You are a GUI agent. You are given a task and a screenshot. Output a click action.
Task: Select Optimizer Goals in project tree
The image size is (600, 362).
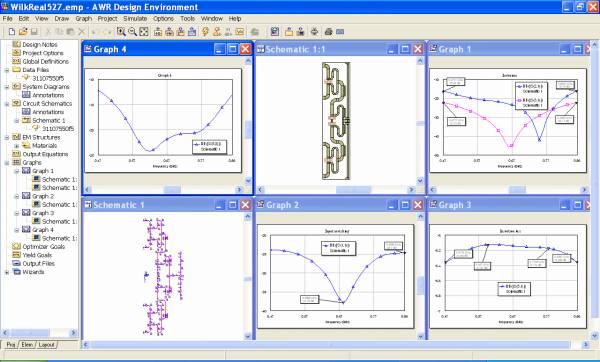pyautogui.click(x=44, y=247)
